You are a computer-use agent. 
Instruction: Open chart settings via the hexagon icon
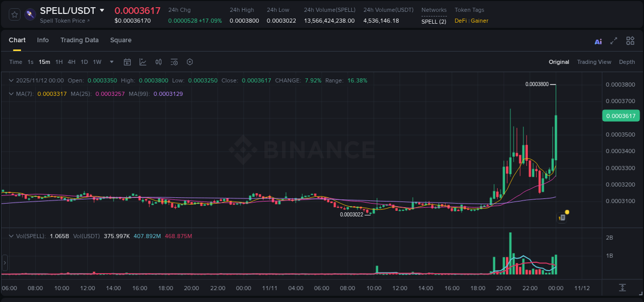190,62
